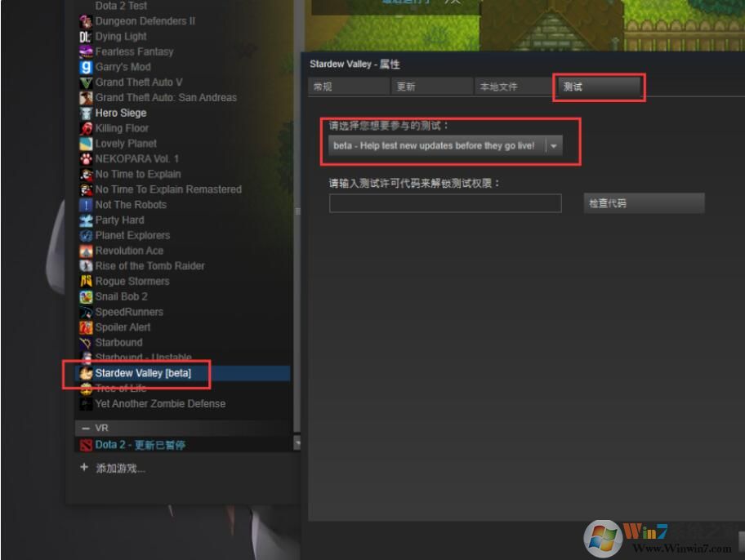Collapse the VR category section

pos(87,428)
